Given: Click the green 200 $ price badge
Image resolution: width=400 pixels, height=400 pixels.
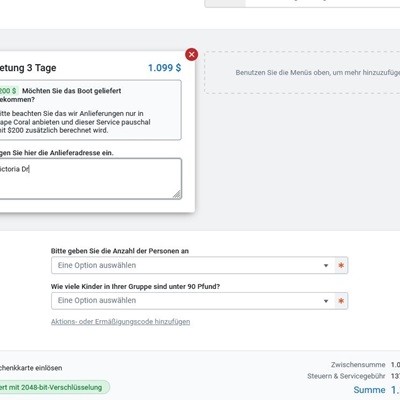Looking at the screenshot, I should click(8, 91).
